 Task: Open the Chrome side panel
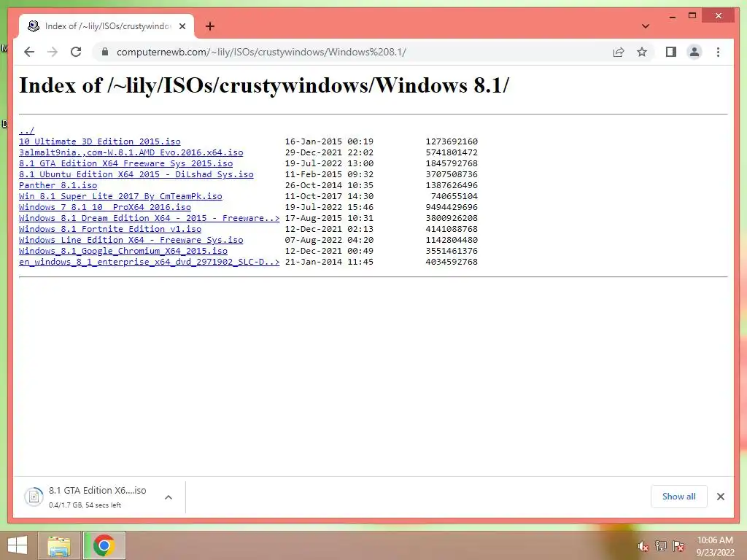pyautogui.click(x=671, y=52)
